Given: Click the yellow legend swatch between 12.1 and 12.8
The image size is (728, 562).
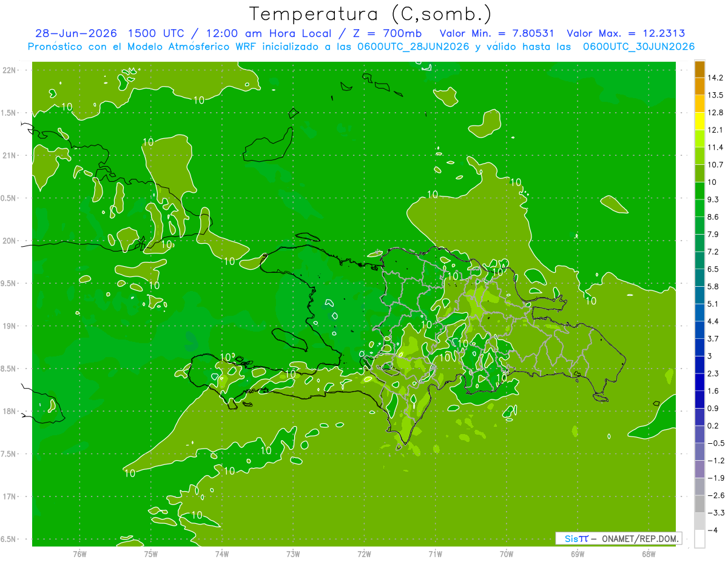Looking at the screenshot, I should (699, 121).
